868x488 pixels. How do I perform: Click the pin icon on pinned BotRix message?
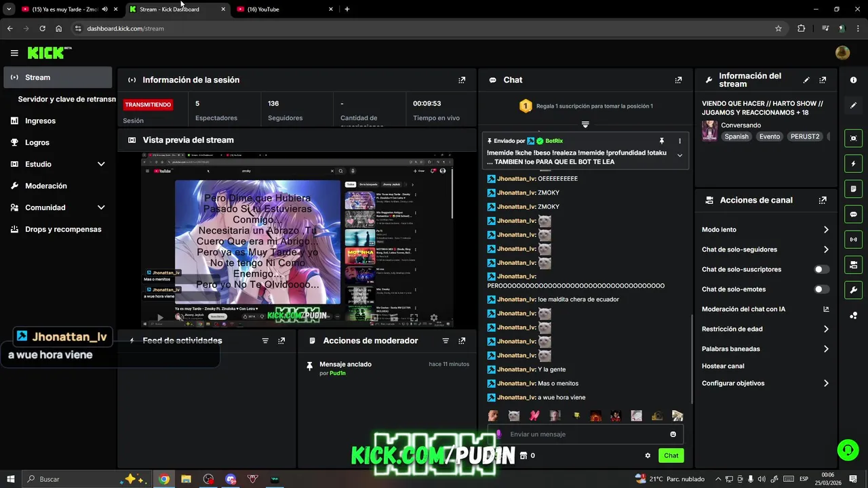(662, 141)
